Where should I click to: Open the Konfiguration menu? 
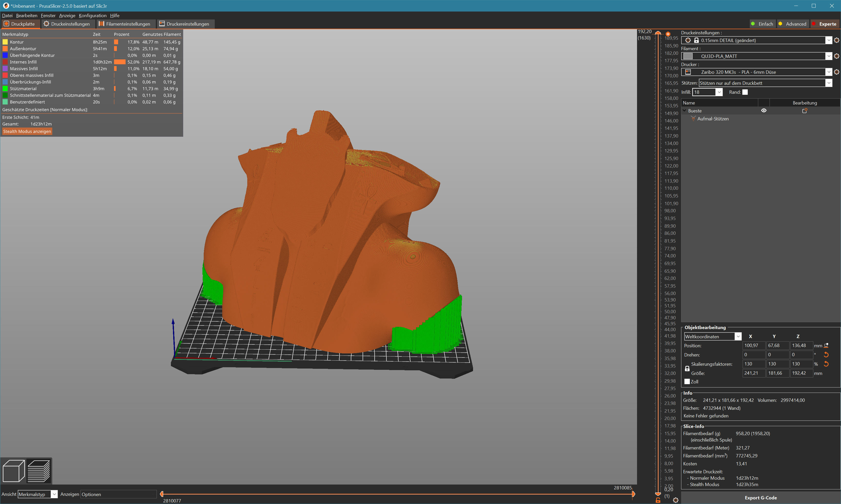(x=93, y=16)
